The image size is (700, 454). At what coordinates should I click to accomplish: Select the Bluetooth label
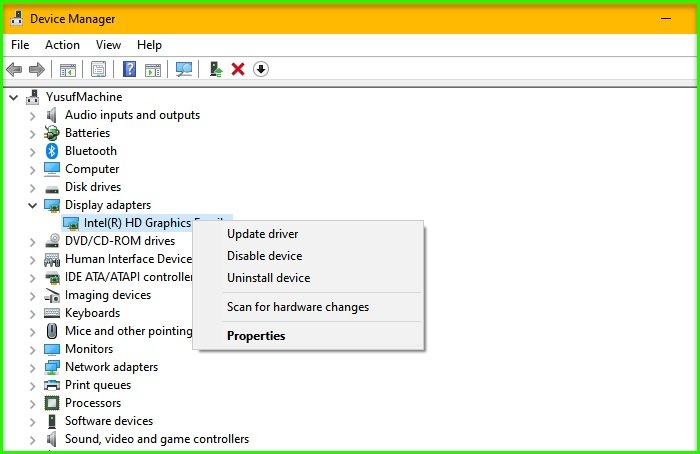(91, 151)
